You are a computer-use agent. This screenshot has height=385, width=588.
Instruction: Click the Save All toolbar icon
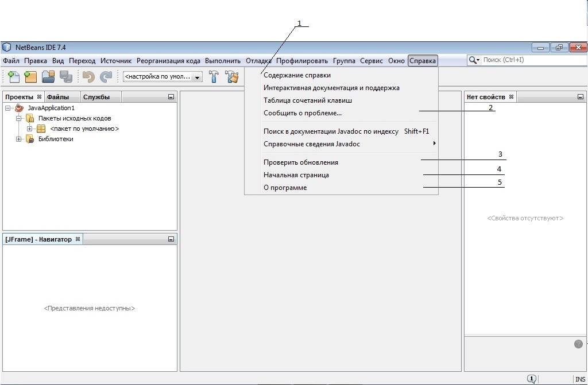click(x=66, y=76)
